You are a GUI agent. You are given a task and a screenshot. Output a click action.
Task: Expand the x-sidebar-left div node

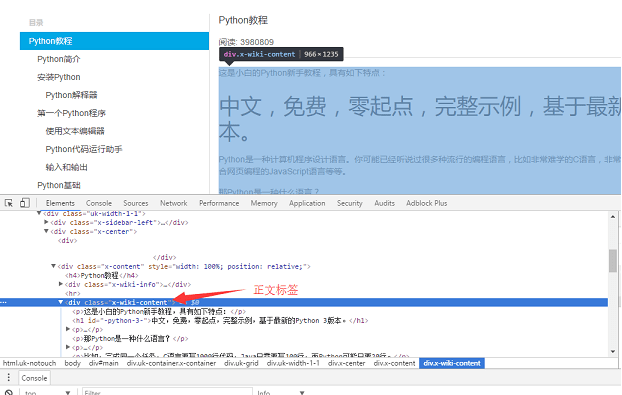pyautogui.click(x=46, y=222)
